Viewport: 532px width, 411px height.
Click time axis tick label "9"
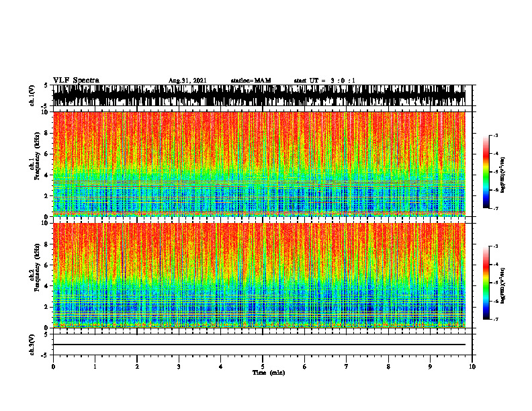(x=430, y=367)
